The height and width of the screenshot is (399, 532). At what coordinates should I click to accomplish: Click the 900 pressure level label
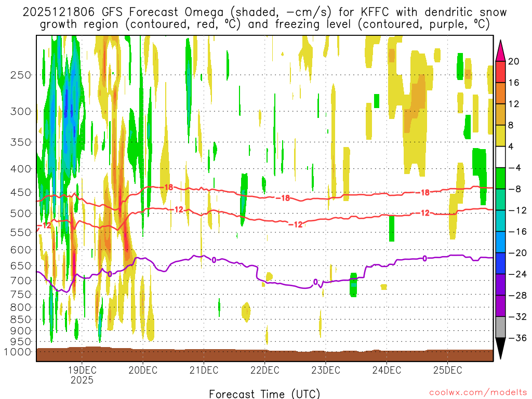click(21, 331)
